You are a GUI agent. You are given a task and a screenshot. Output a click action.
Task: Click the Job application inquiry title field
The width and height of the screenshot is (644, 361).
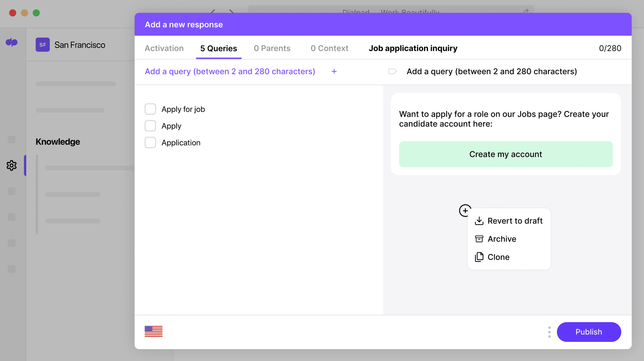413,48
